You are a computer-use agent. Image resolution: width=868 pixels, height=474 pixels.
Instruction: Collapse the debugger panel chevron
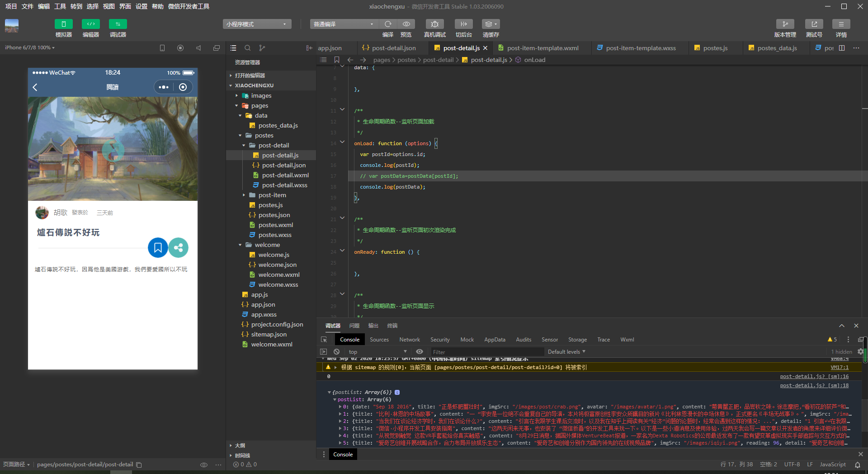point(842,326)
